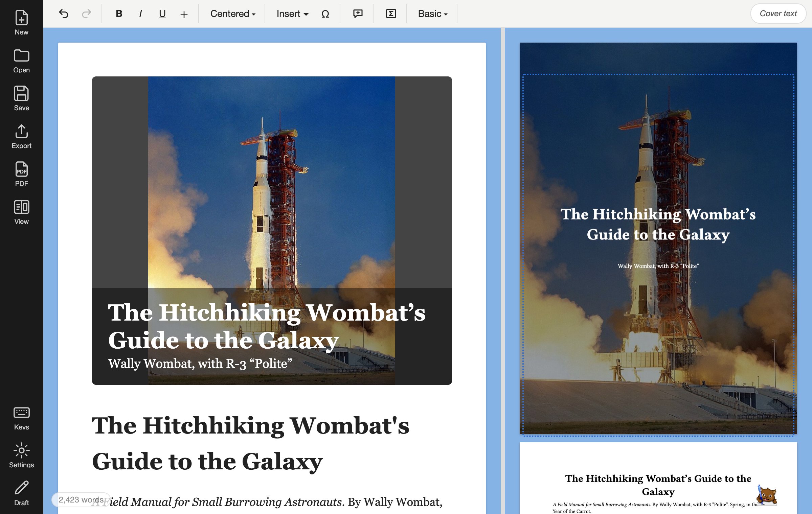
Task: Insert special character with Omega icon
Action: point(325,14)
